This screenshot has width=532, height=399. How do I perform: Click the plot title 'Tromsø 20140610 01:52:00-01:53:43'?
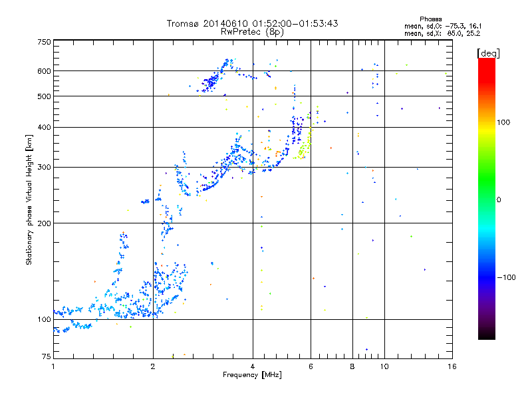tap(252, 23)
